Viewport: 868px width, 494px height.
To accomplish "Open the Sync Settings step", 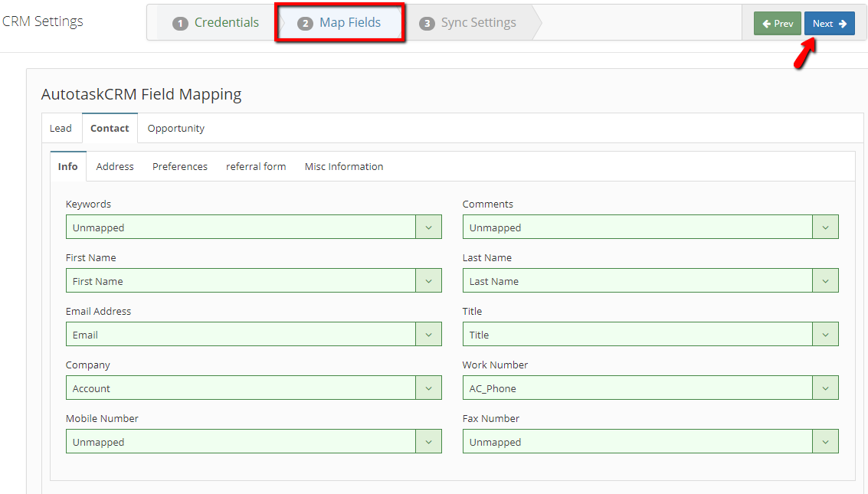I will [x=468, y=23].
